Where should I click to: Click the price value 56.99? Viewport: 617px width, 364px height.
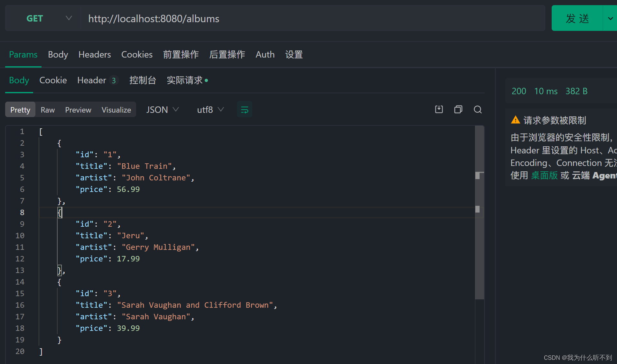click(x=128, y=189)
